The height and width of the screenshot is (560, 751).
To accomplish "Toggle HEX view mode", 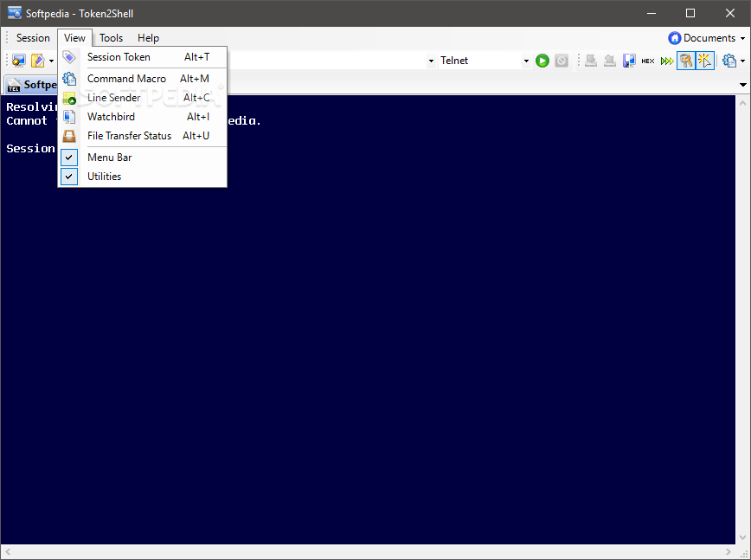I will [648, 61].
